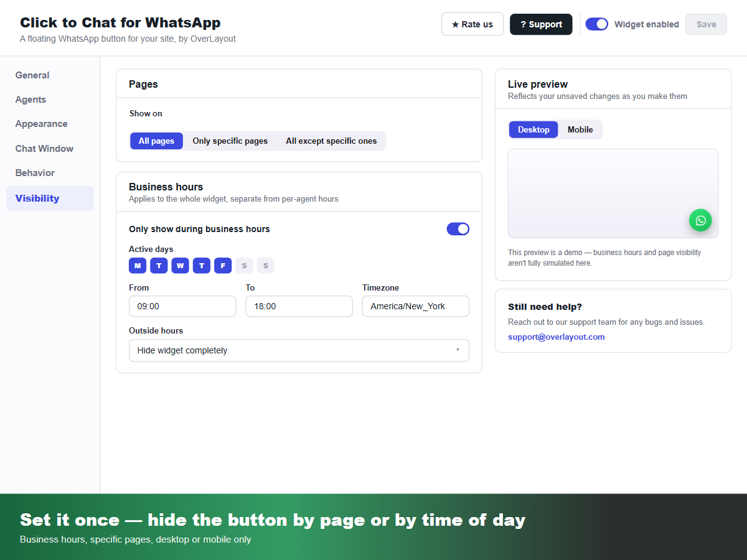Click the Active days label
This screenshot has height=560, width=747.
151,250
